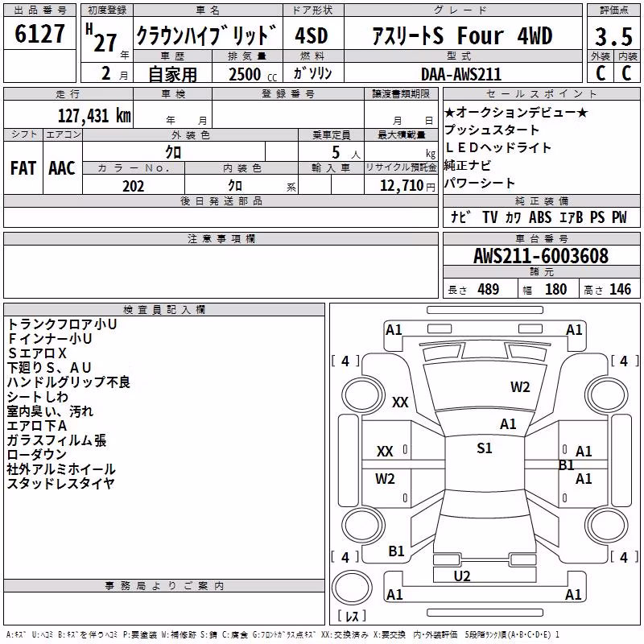Click the grade アスリートS Four 4WD

(x=462, y=35)
